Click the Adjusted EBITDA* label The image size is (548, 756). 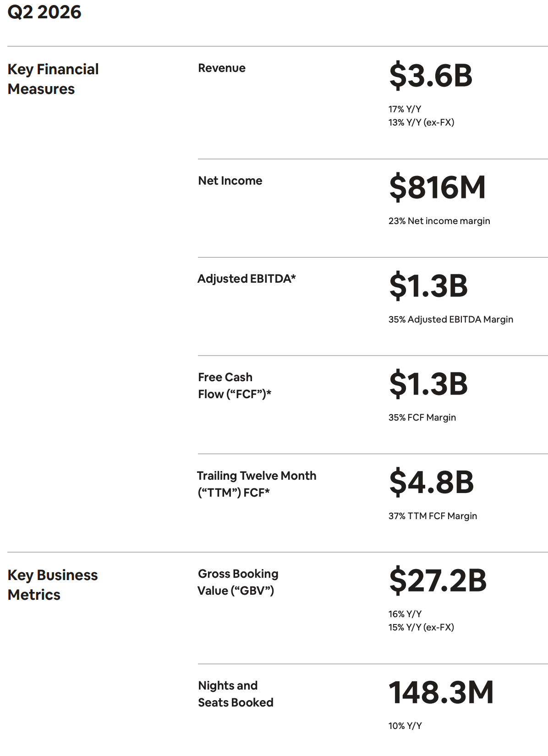pyautogui.click(x=247, y=279)
